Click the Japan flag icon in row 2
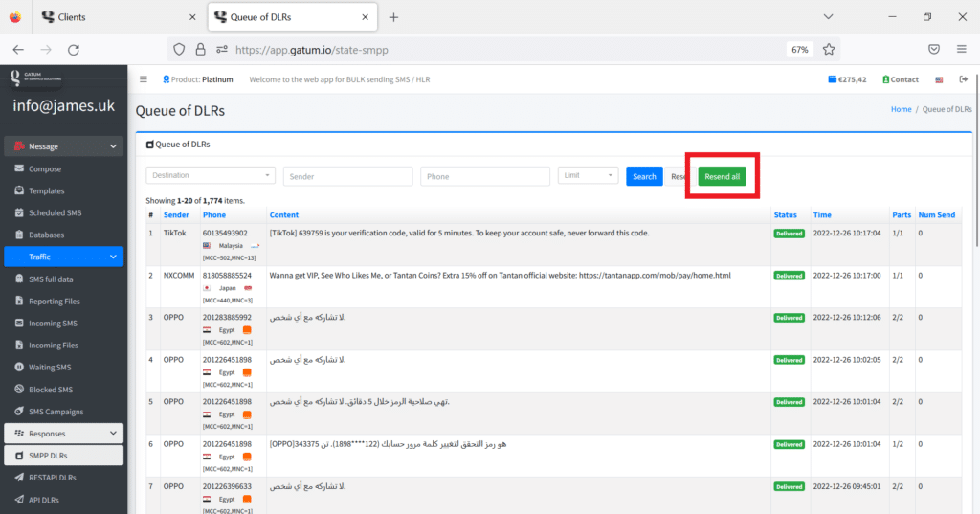The image size is (980, 514). (207, 288)
